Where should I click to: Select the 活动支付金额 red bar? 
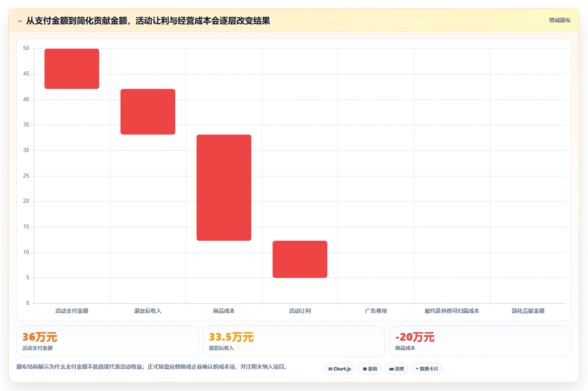(x=72, y=69)
